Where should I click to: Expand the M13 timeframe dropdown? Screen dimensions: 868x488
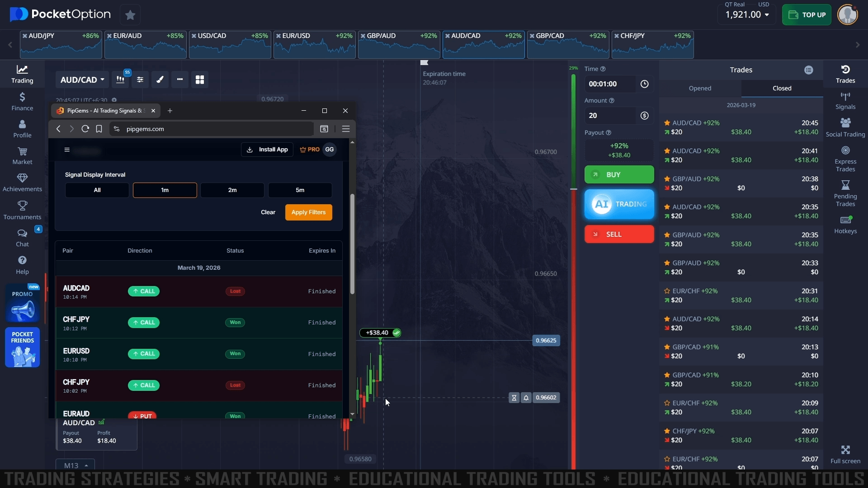point(75,465)
